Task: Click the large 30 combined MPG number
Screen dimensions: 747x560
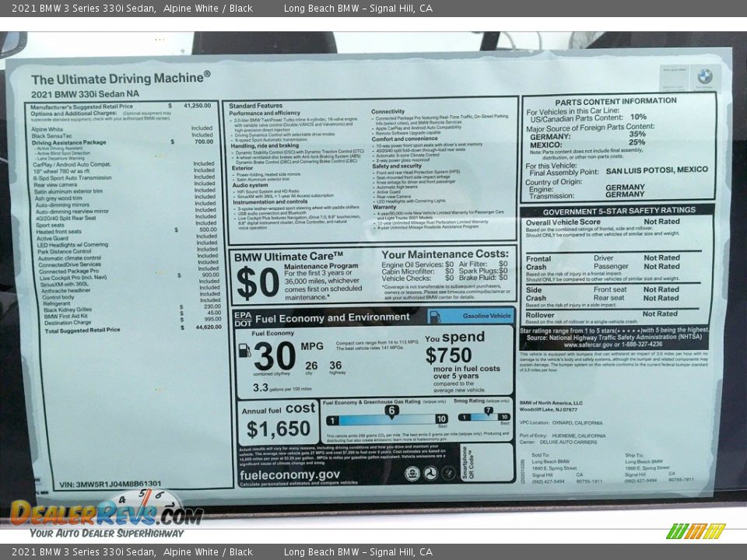Action: click(275, 355)
